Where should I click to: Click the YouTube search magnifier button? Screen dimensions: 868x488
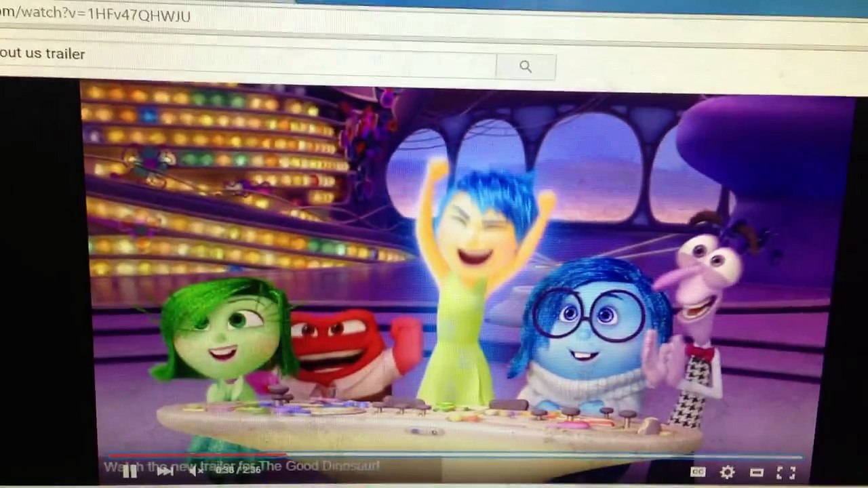click(526, 66)
